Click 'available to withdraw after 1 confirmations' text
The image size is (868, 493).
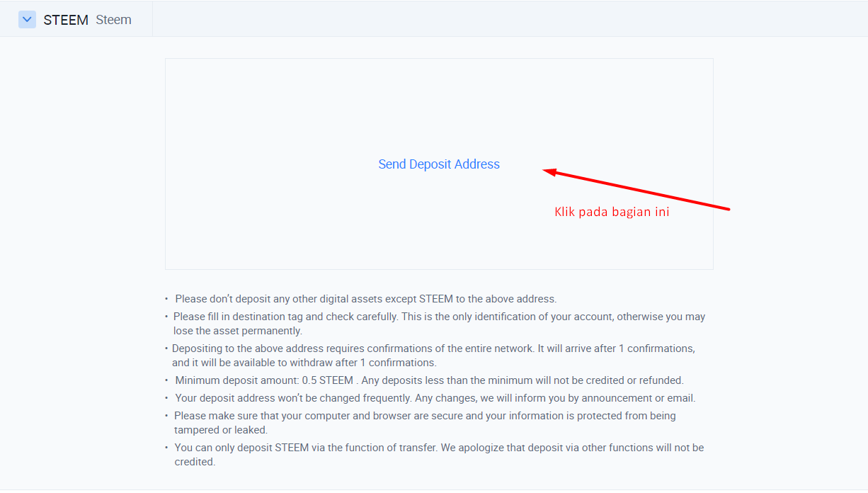(304, 363)
